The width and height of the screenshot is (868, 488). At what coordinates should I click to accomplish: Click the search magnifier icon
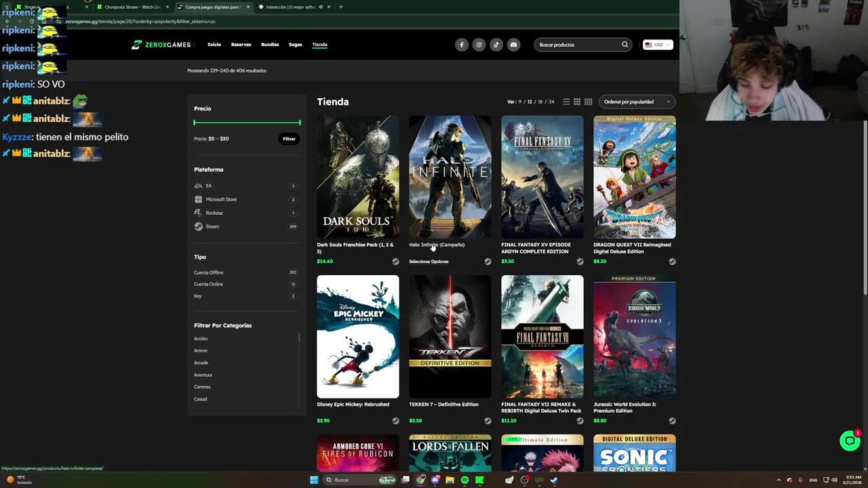625,45
